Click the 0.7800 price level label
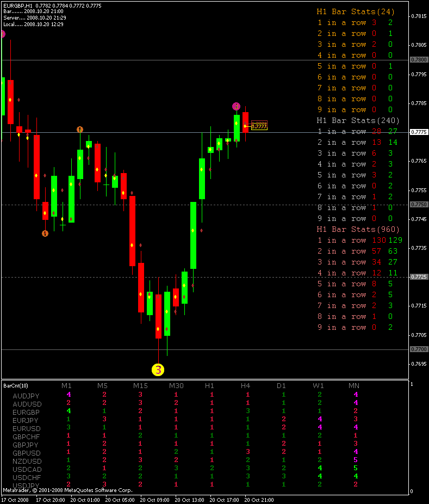Screen dimensions: 429x504 coord(419,60)
